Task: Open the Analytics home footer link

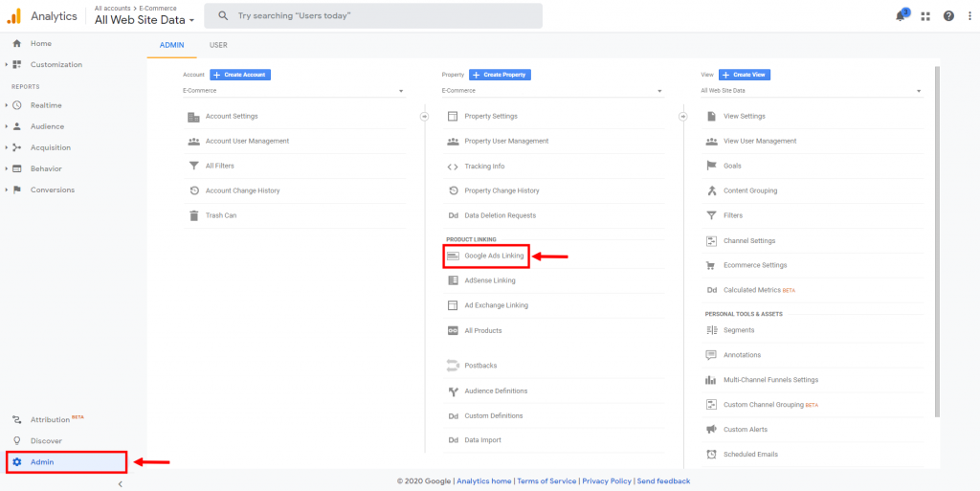Action: point(484,481)
